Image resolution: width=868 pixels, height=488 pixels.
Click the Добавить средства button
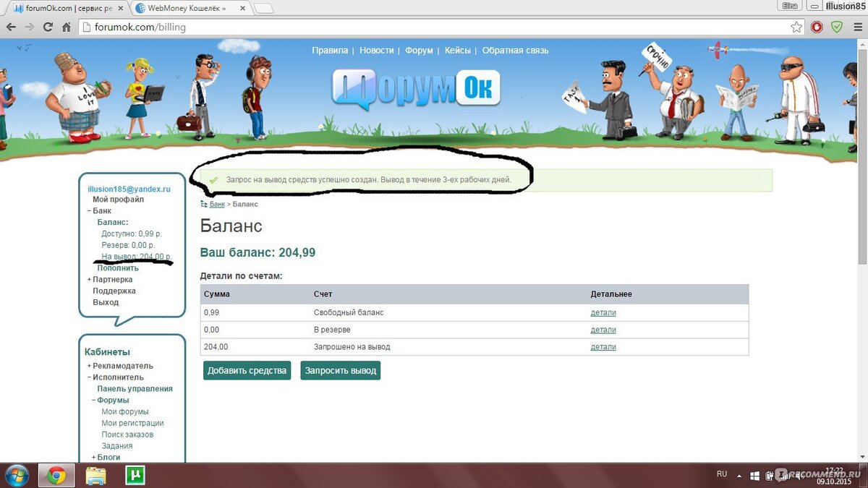coord(247,370)
